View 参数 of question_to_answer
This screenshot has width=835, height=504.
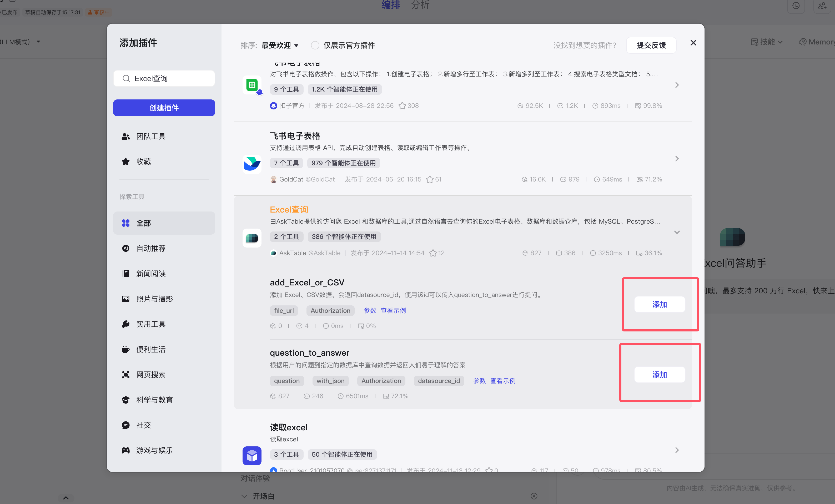click(480, 381)
